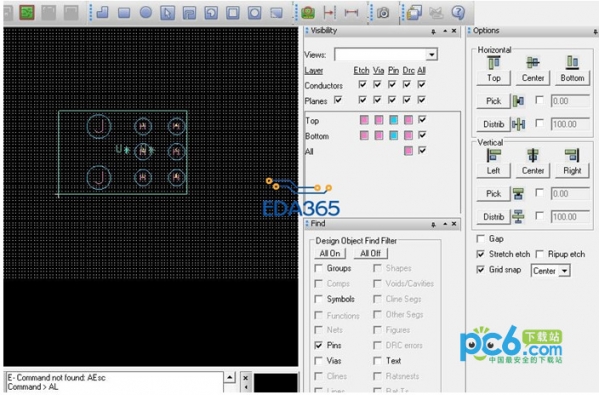Image resolution: width=599 pixels, height=395 pixels.
Task: Click the horizontal Top align button
Action: click(x=494, y=78)
